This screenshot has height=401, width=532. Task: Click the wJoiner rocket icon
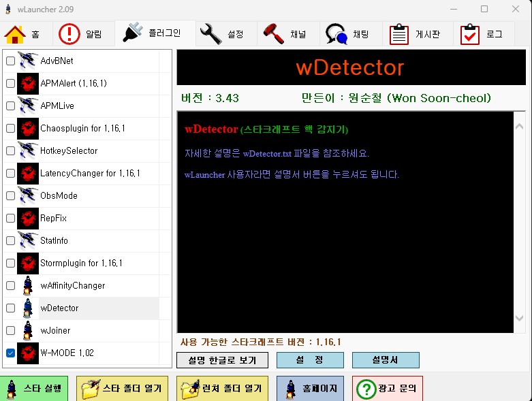28,330
